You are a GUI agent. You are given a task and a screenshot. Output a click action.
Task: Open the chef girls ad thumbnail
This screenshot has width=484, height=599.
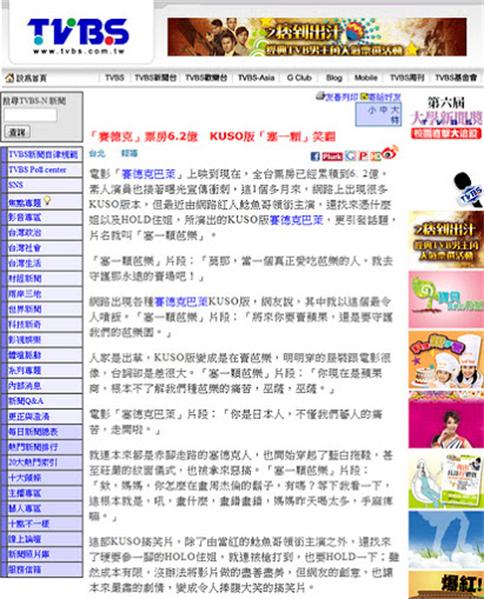[446, 360]
